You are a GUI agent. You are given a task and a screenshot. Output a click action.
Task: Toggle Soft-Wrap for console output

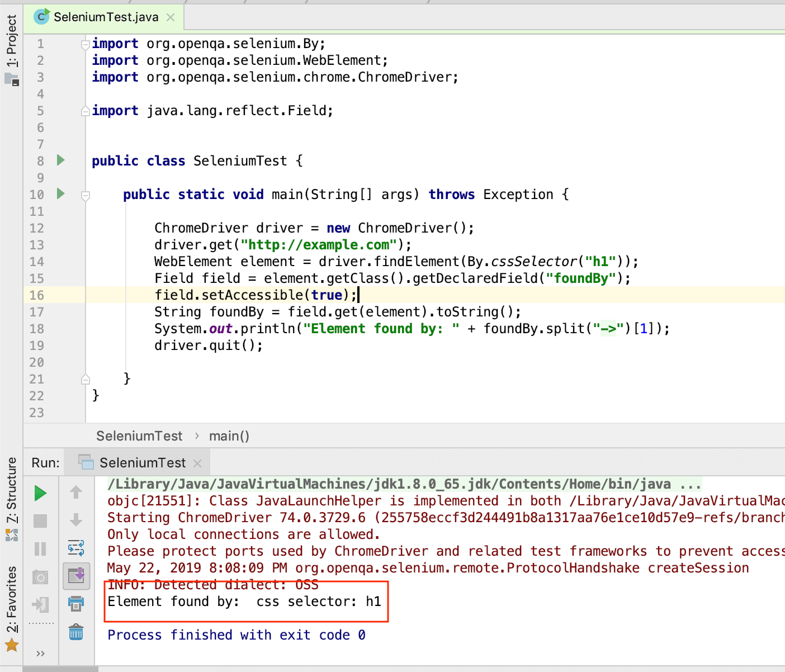[77, 548]
